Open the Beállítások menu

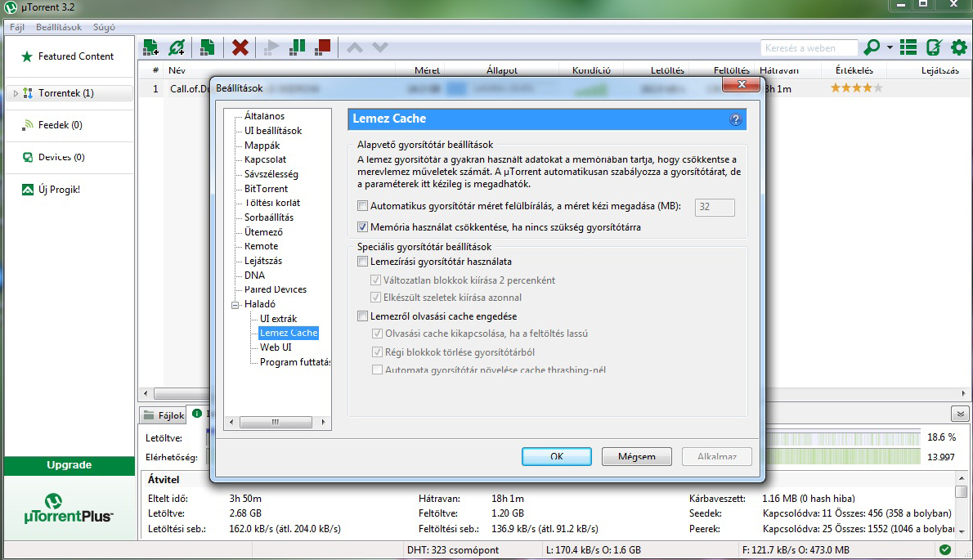tap(58, 27)
